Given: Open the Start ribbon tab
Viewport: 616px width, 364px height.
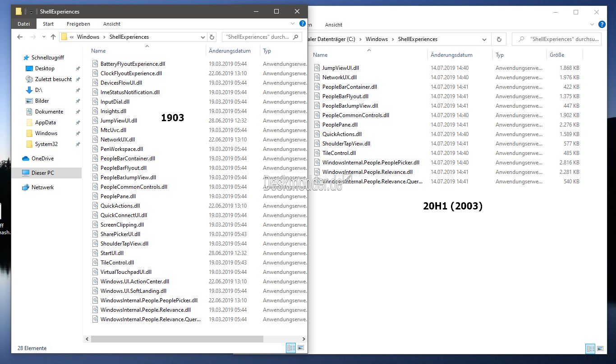Looking at the screenshot, I should 48,24.
